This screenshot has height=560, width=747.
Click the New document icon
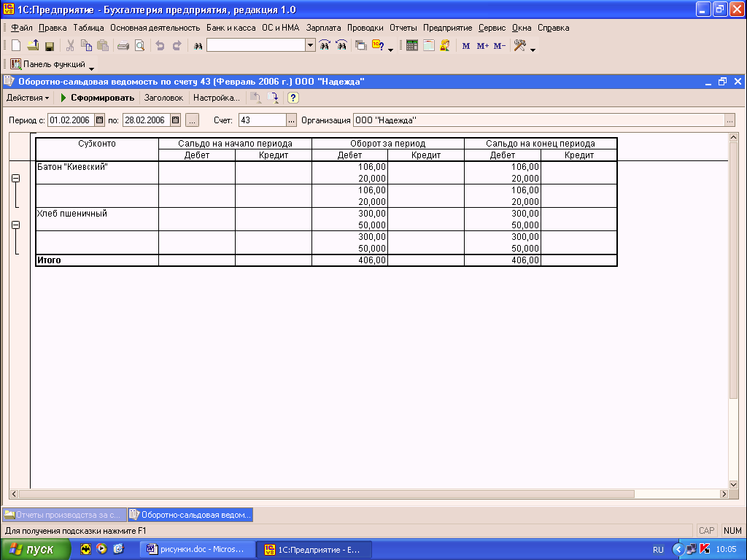pyautogui.click(x=16, y=45)
